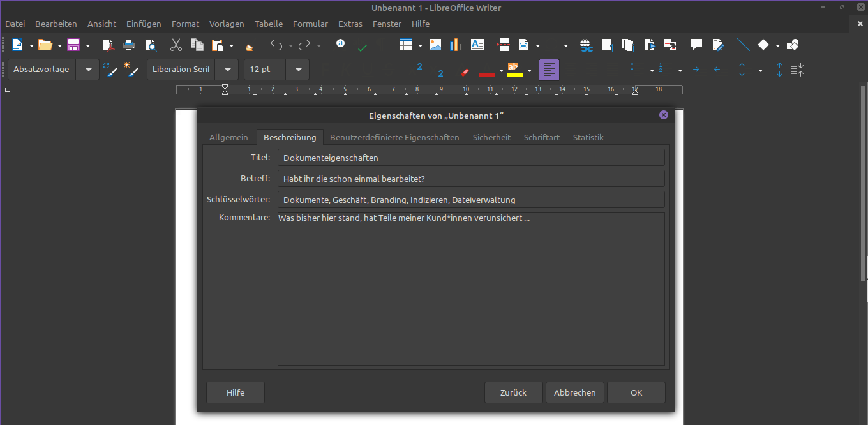The height and width of the screenshot is (425, 868).
Task: Redo the last undone action
Action: pos(304,45)
